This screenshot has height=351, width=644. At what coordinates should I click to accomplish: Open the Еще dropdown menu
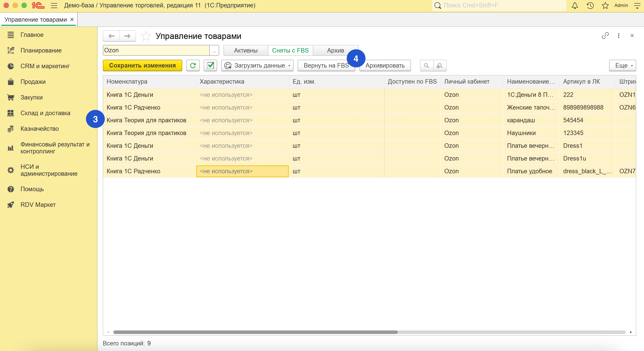click(x=622, y=66)
